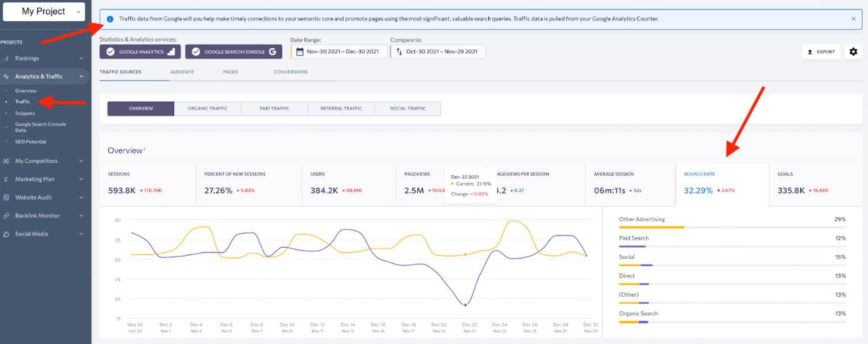
Task: Click the Paid Search 12% bar
Action: pos(732,246)
